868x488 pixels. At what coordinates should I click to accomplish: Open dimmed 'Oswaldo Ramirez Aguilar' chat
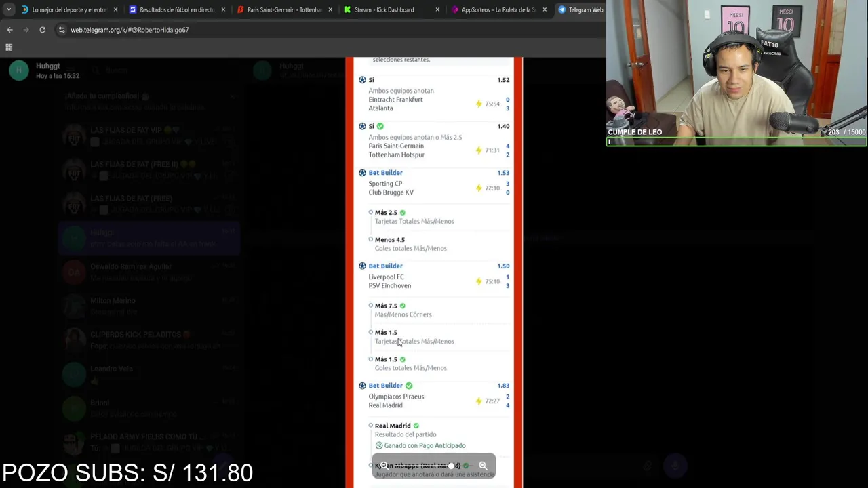pos(149,272)
